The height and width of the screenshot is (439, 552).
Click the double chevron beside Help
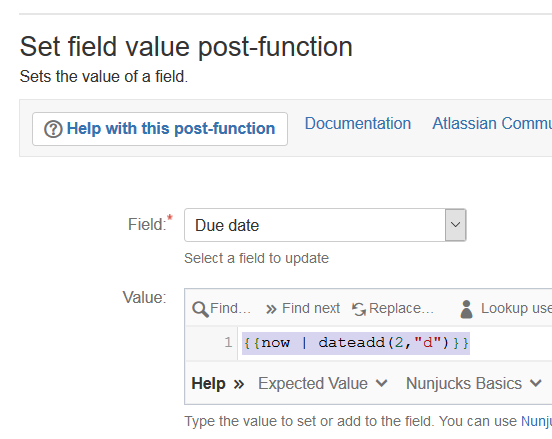[x=239, y=384]
